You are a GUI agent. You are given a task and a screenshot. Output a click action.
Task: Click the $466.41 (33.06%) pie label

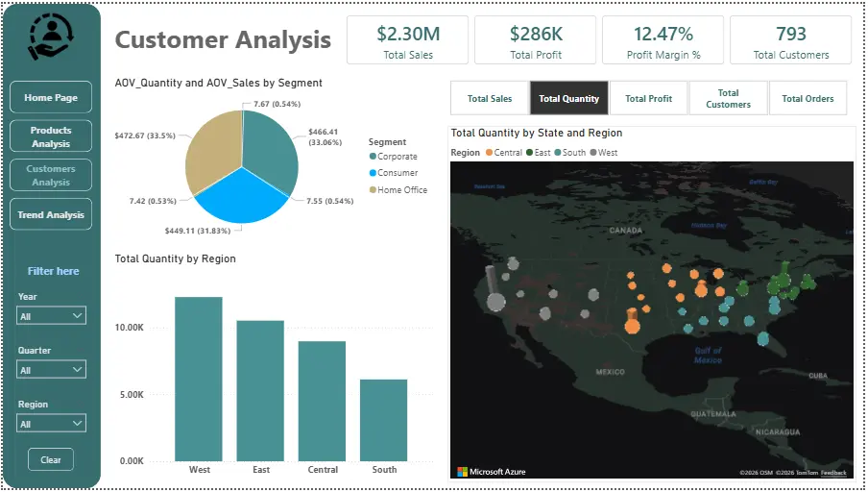click(x=325, y=136)
